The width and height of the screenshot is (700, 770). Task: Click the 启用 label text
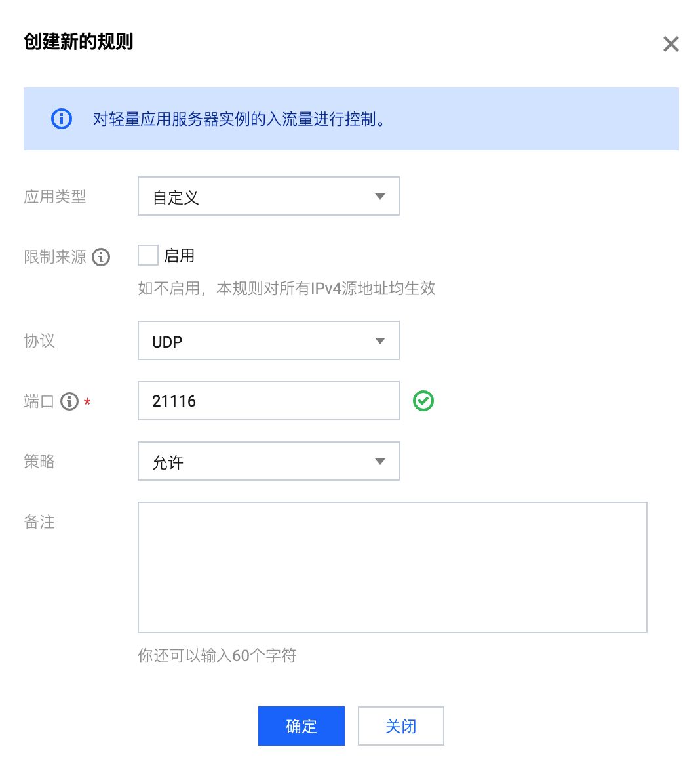pyautogui.click(x=180, y=256)
